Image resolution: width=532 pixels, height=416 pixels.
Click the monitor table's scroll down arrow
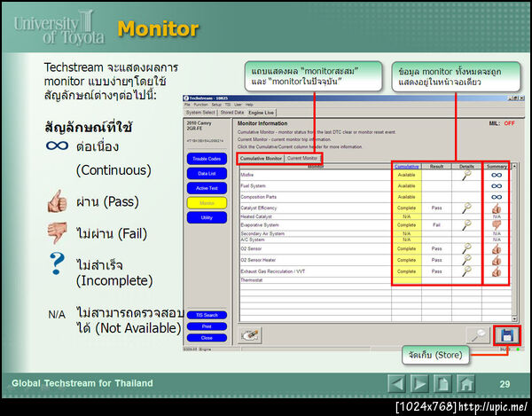(x=514, y=318)
